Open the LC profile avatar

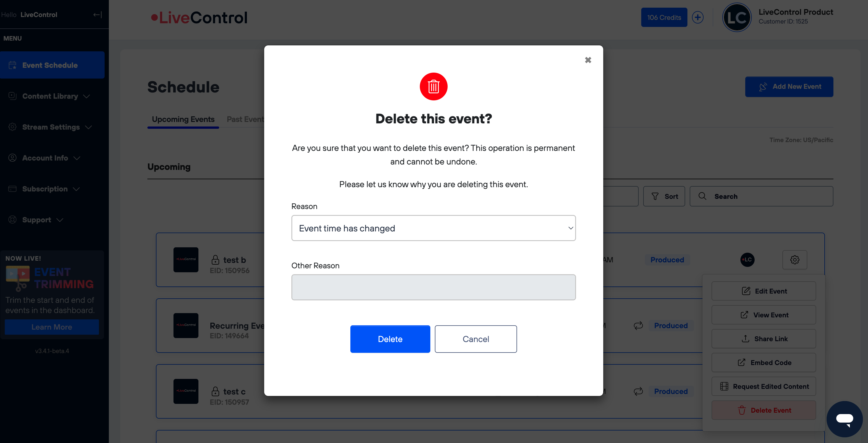736,18
